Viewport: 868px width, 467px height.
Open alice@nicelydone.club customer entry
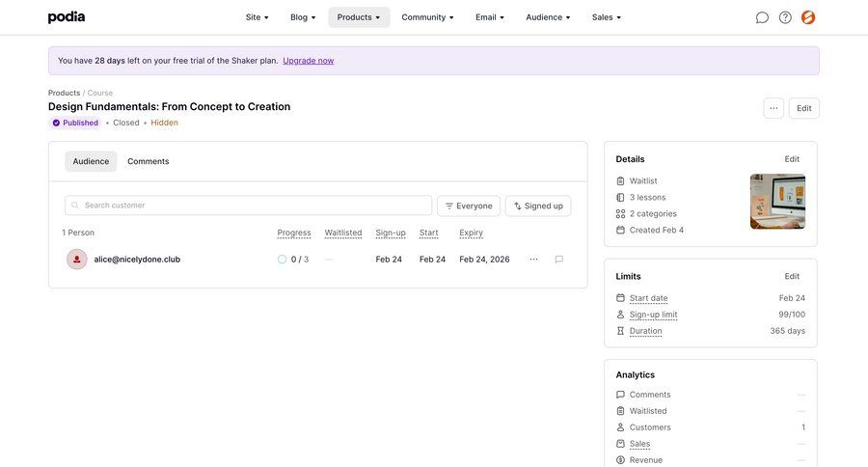click(137, 260)
